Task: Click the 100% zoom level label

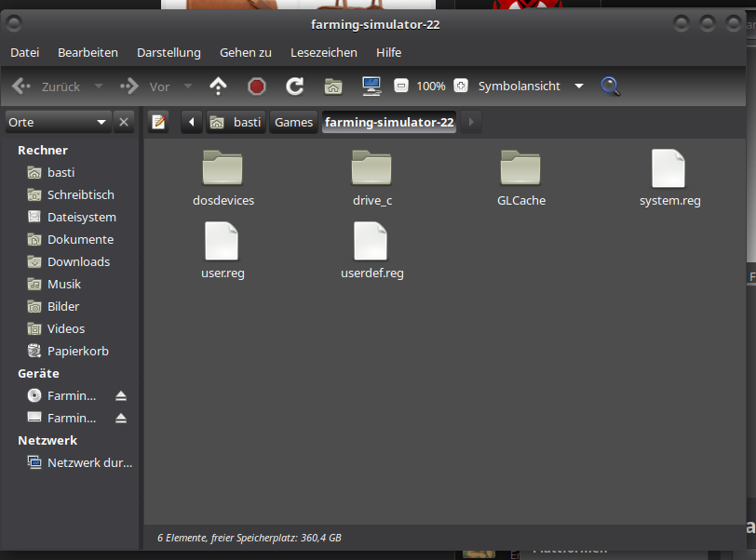Action: click(431, 87)
